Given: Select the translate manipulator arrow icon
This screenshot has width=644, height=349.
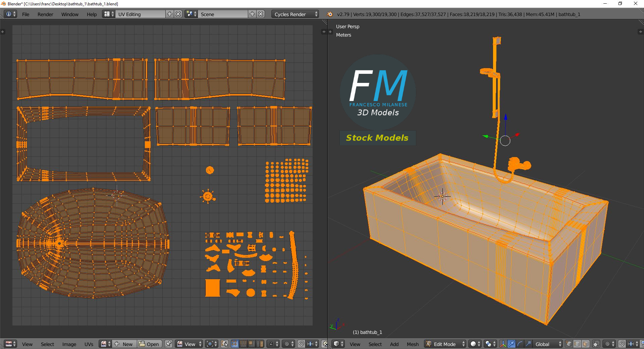Looking at the screenshot, I should (511, 344).
